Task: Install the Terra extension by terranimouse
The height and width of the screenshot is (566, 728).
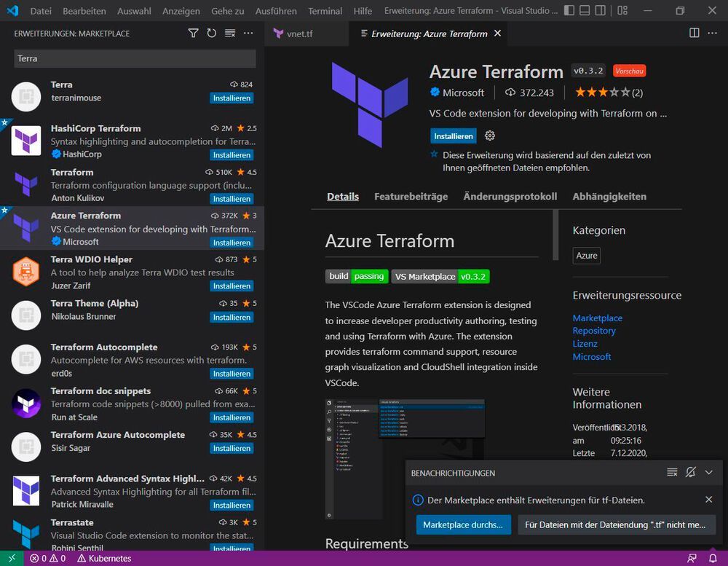Action: (x=232, y=98)
